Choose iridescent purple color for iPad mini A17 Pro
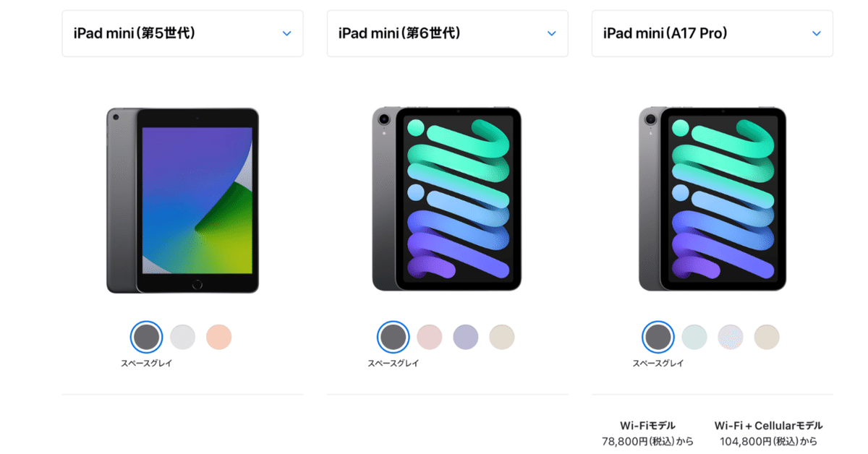Image resolution: width=868 pixels, height=454 pixels. point(731,337)
